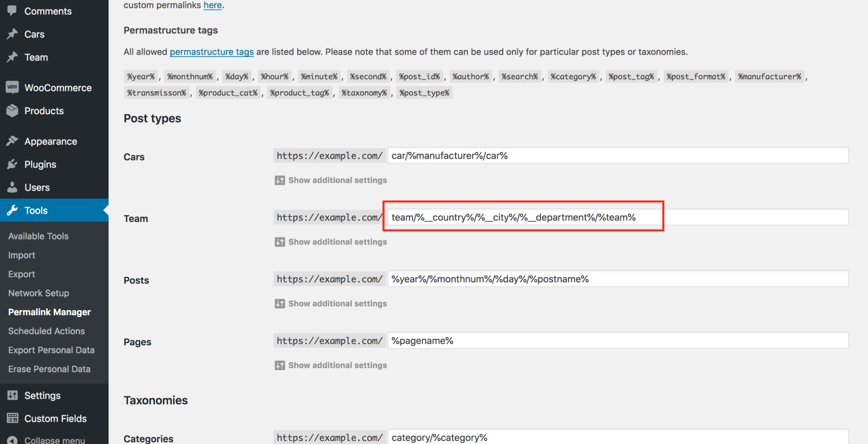868x444 pixels.
Task: Select the Cars wrench sidebar icon
Action: (12, 34)
